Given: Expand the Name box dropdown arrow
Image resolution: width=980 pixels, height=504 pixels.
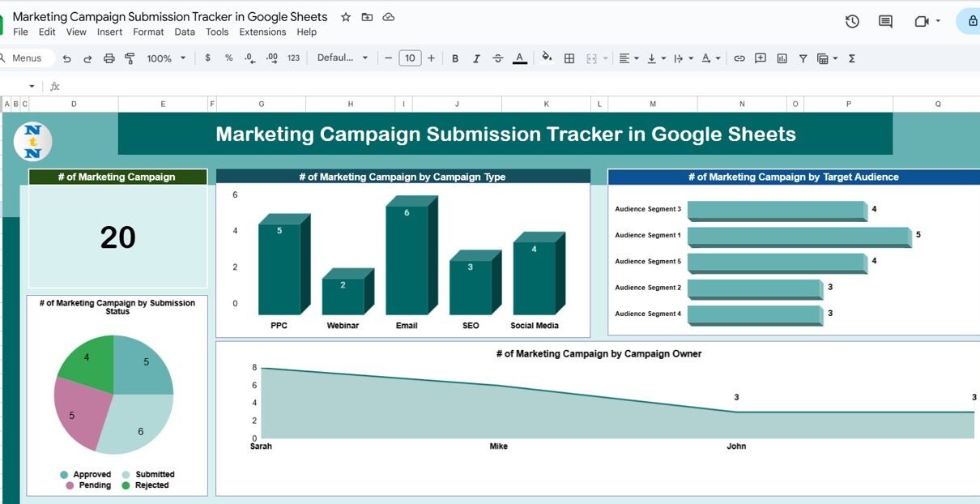Looking at the screenshot, I should (x=32, y=86).
